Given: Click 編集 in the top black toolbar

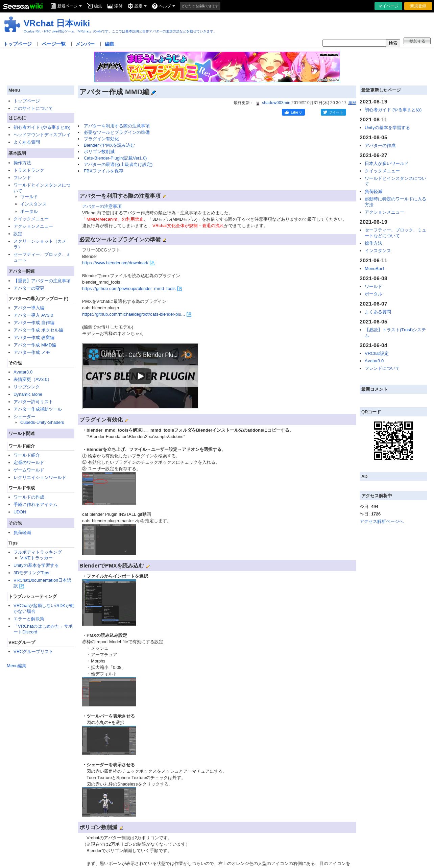Looking at the screenshot, I should (95, 6).
